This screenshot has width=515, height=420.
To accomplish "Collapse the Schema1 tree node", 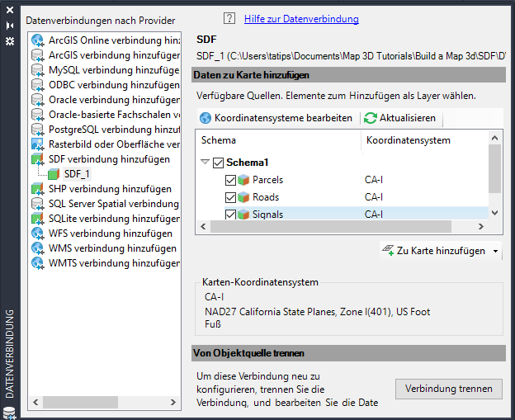I will tap(205, 162).
